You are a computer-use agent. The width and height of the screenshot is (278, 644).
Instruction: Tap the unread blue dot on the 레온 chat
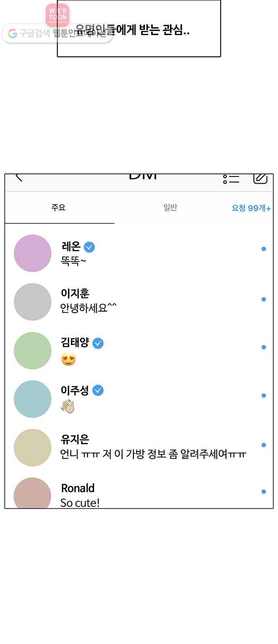[x=263, y=249]
